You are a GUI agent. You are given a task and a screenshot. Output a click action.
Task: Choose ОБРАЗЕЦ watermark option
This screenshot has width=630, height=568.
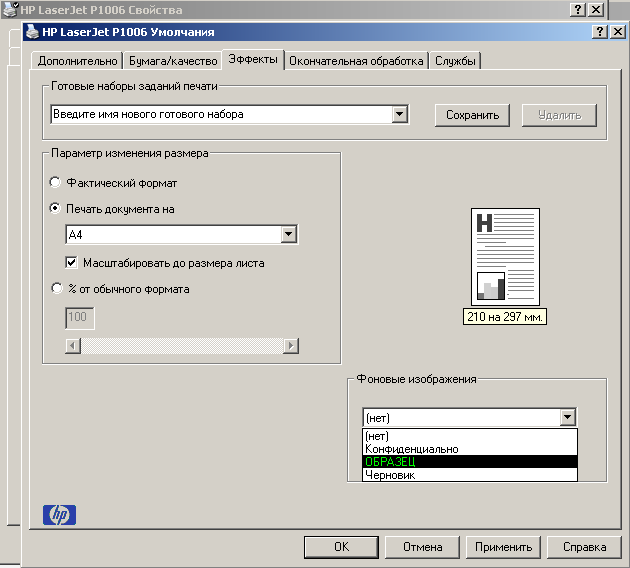coord(470,462)
